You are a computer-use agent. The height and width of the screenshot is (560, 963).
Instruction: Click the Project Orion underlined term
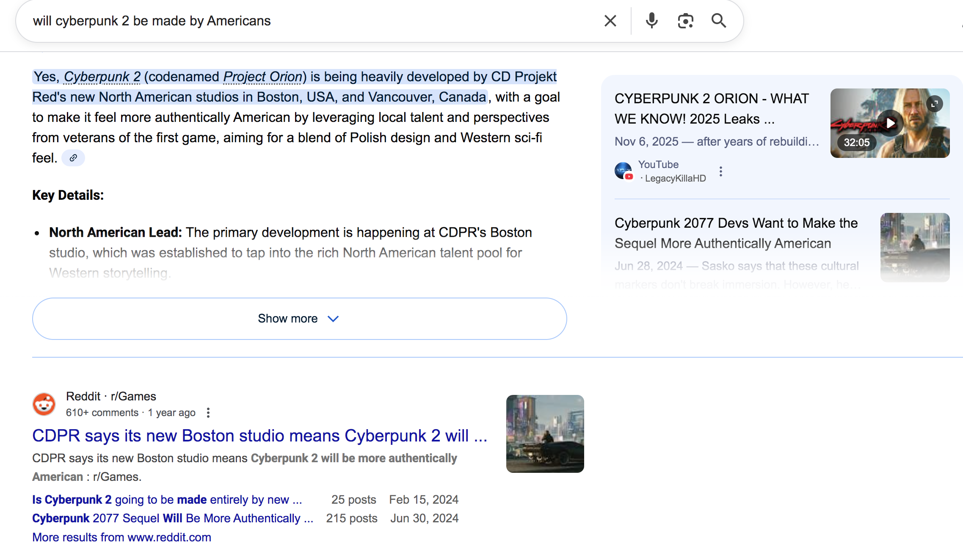click(x=262, y=77)
